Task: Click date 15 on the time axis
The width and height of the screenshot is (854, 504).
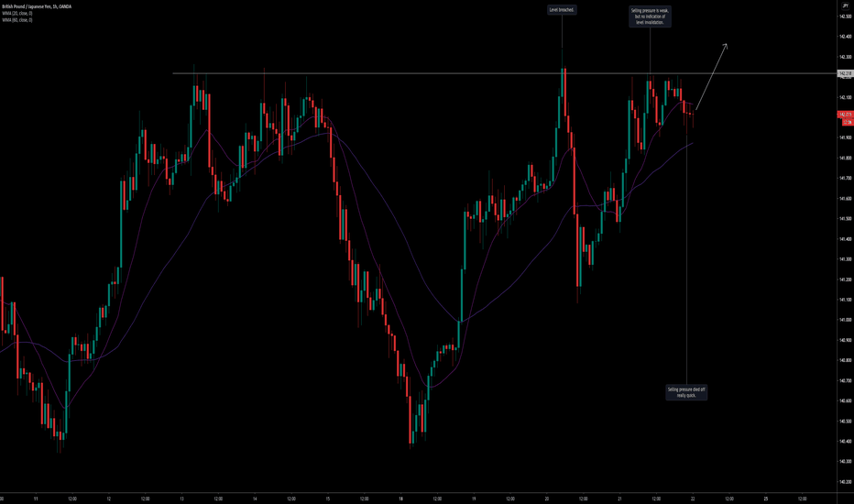Action: [x=327, y=499]
